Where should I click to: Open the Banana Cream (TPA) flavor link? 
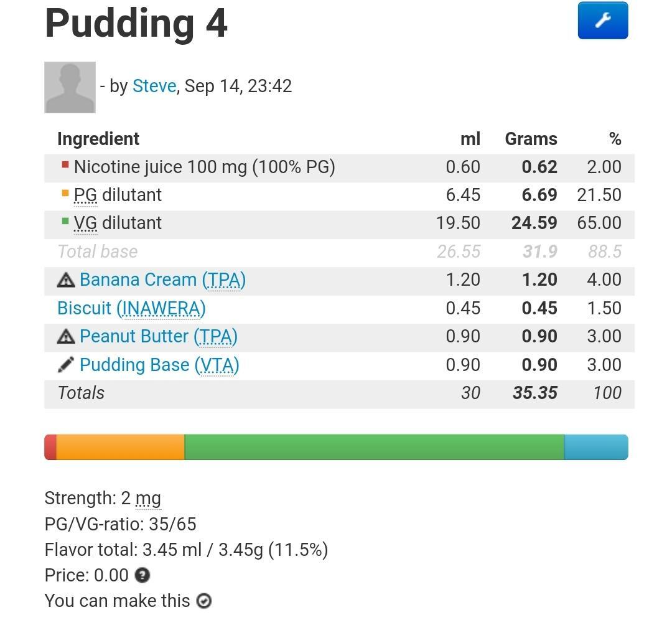(x=162, y=280)
